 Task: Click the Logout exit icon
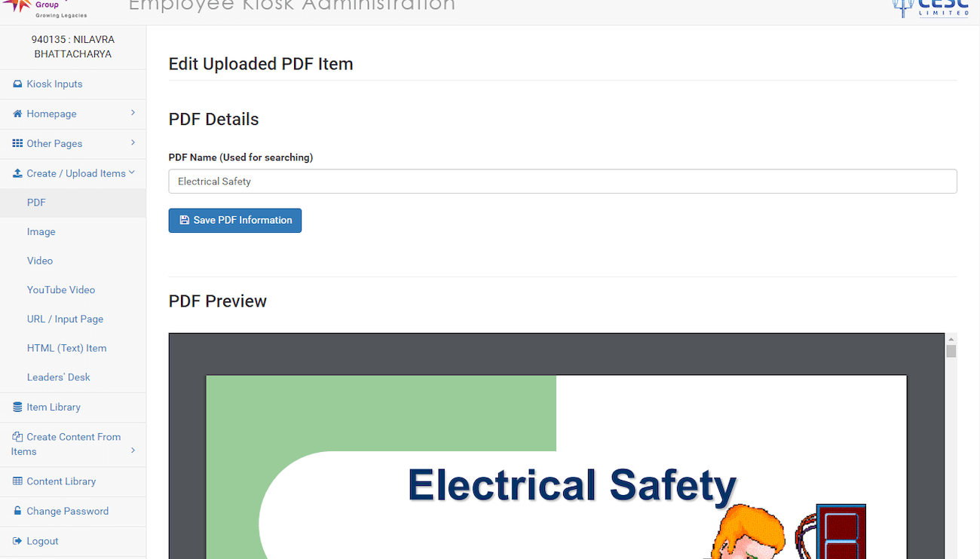click(x=17, y=541)
